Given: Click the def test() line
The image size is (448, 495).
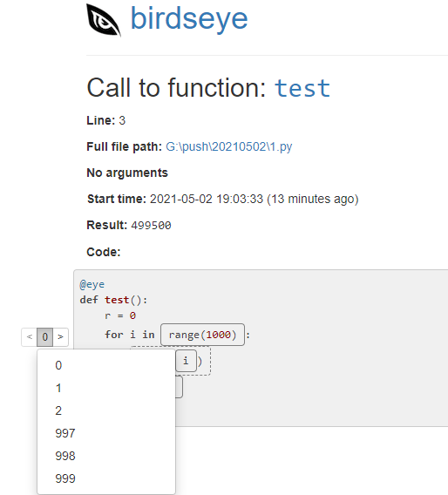Looking at the screenshot, I should click(113, 300).
